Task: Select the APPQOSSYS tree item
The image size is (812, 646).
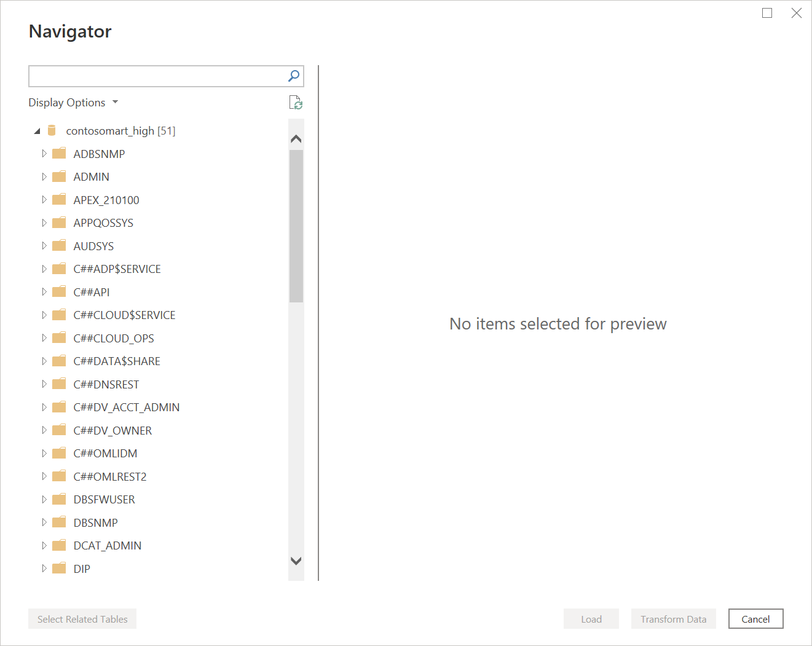Action: 103,223
